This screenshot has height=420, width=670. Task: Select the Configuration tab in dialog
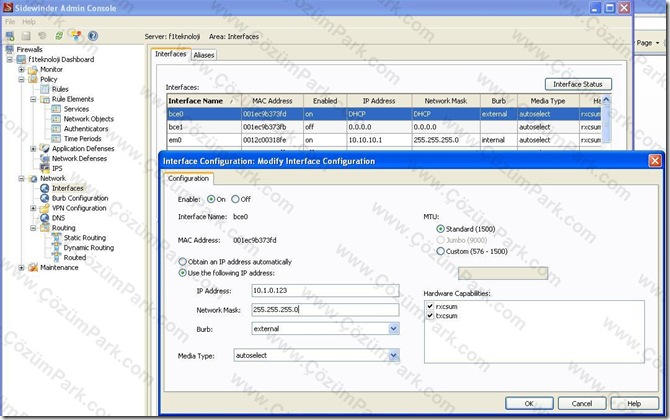(x=188, y=179)
